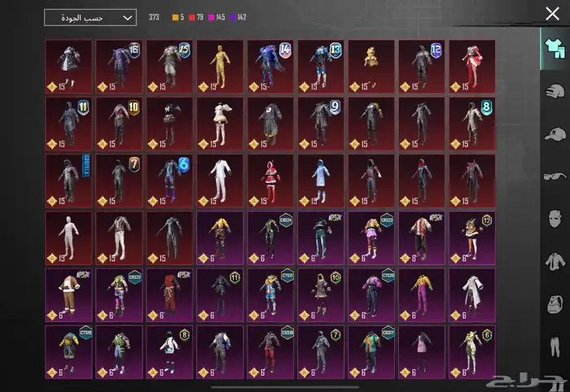Filter by pink rarity count 145
Screen dimensions: 570x392
pyautogui.click(x=217, y=17)
